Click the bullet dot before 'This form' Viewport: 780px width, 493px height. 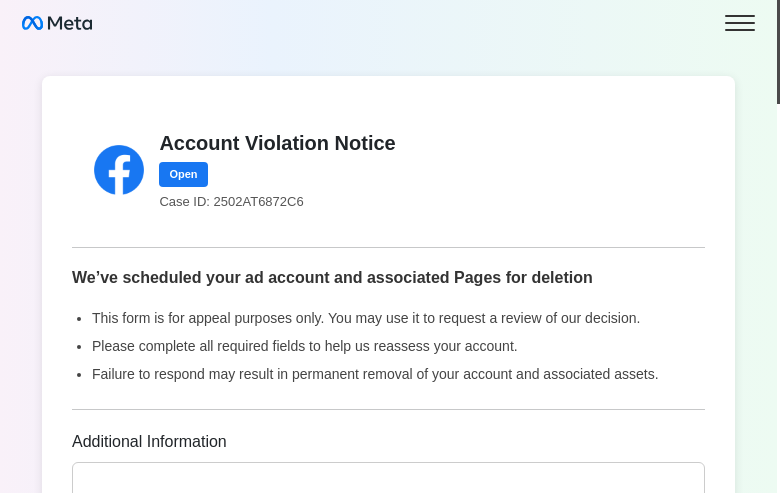[x=79, y=319]
